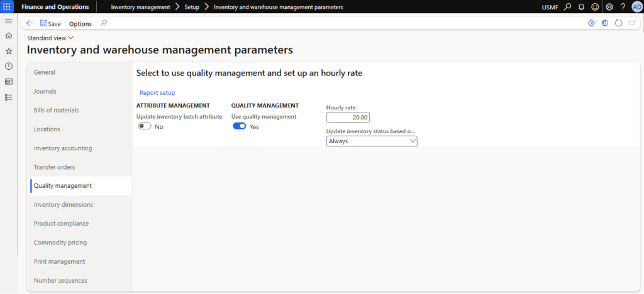
Task: Click the Hourly rate input field
Action: point(348,117)
